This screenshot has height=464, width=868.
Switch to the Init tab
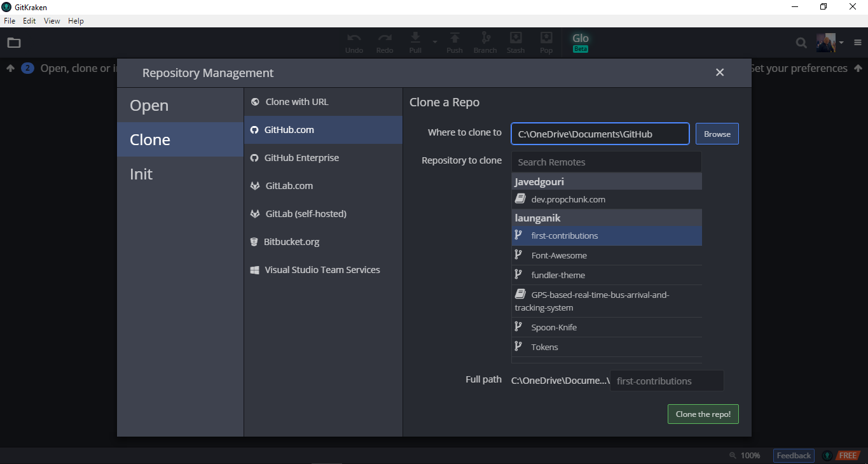click(181, 174)
